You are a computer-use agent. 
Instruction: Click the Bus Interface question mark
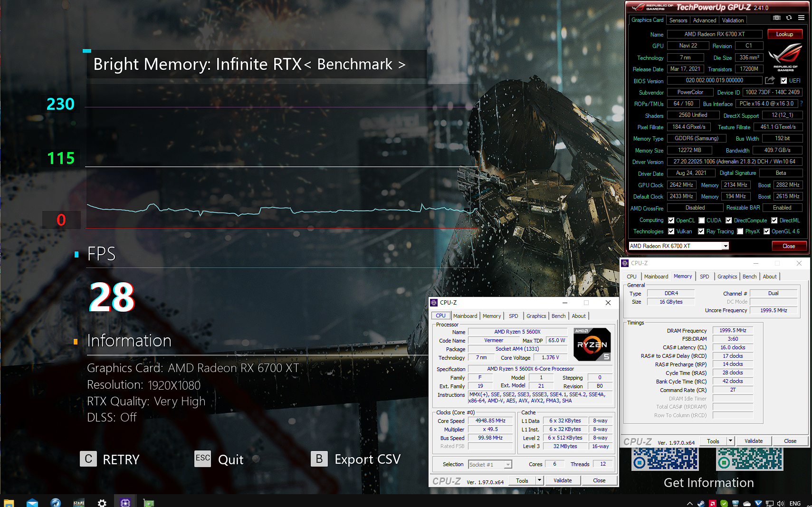pyautogui.click(x=801, y=104)
